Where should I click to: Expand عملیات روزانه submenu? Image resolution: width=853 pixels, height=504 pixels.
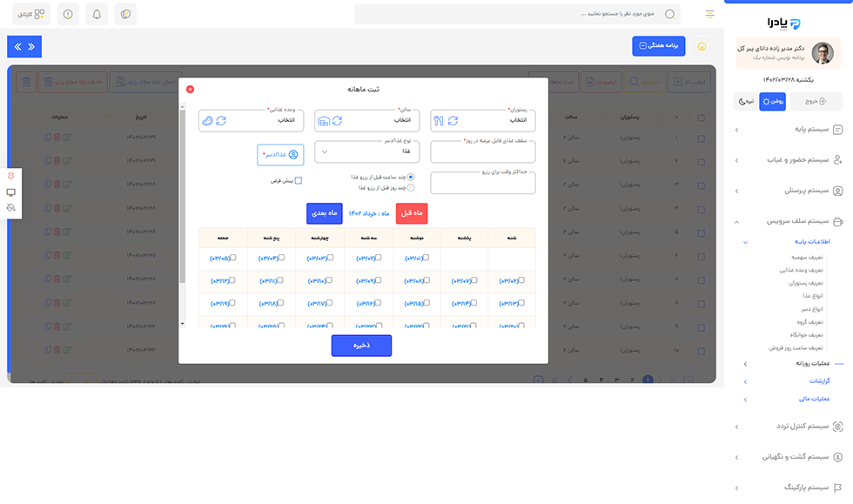745,364
